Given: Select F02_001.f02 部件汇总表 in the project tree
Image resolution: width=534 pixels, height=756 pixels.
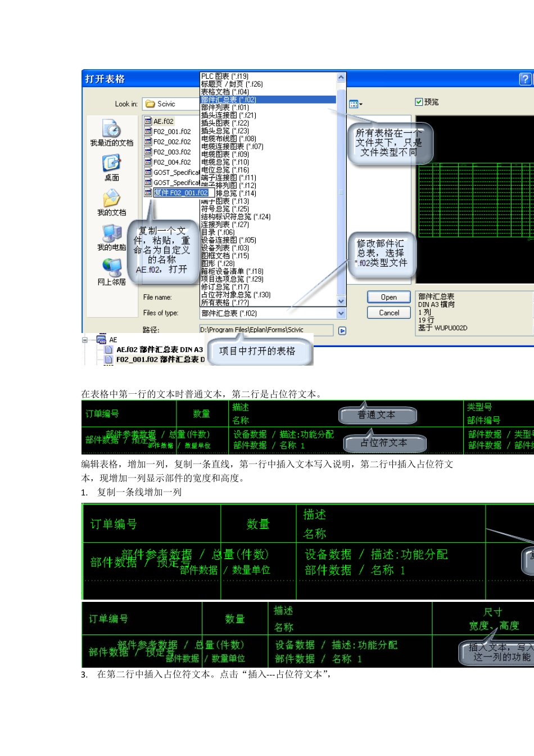Looking at the screenshot, I should coord(156,360).
